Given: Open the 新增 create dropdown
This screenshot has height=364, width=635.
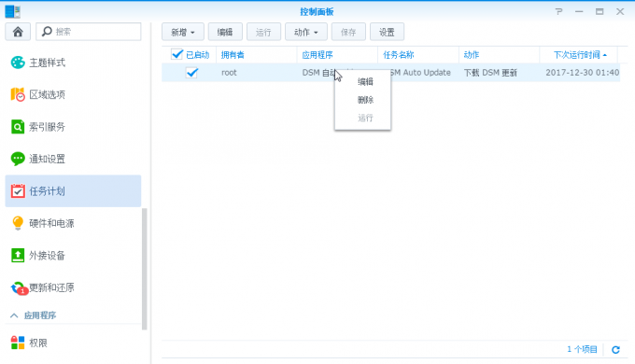Looking at the screenshot, I should (x=183, y=32).
